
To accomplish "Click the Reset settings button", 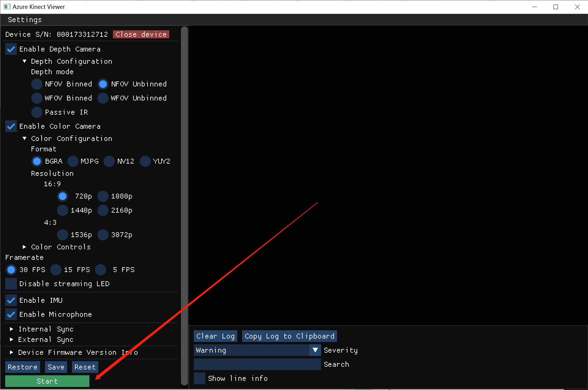I will tap(85, 367).
